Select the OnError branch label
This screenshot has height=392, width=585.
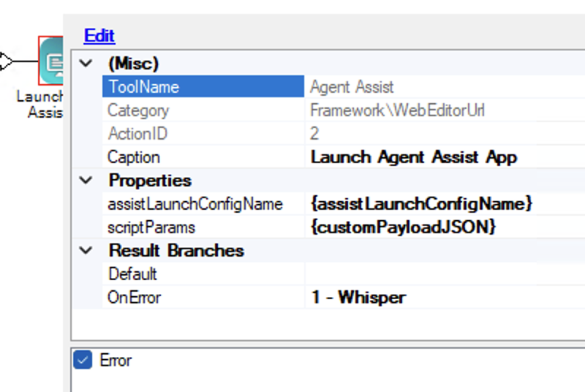click(x=135, y=298)
